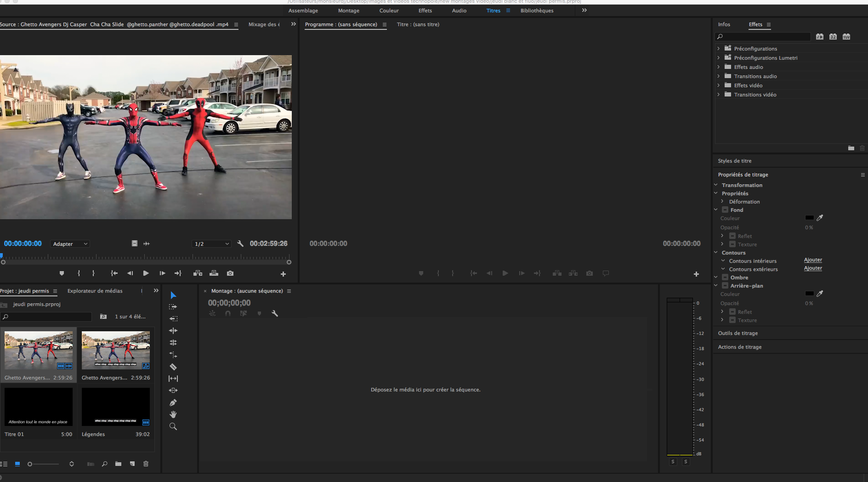Click Ajouter for Contours intérieurs
Screen dimensions: 868x482
pyautogui.click(x=813, y=260)
